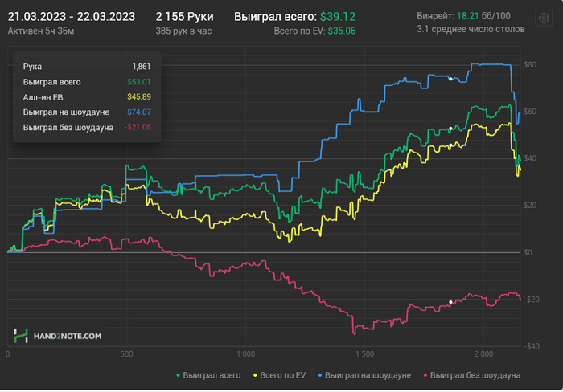Click the winrate value 18.21 бб/100
Viewport: 563px width, 392px height.
tap(483, 16)
